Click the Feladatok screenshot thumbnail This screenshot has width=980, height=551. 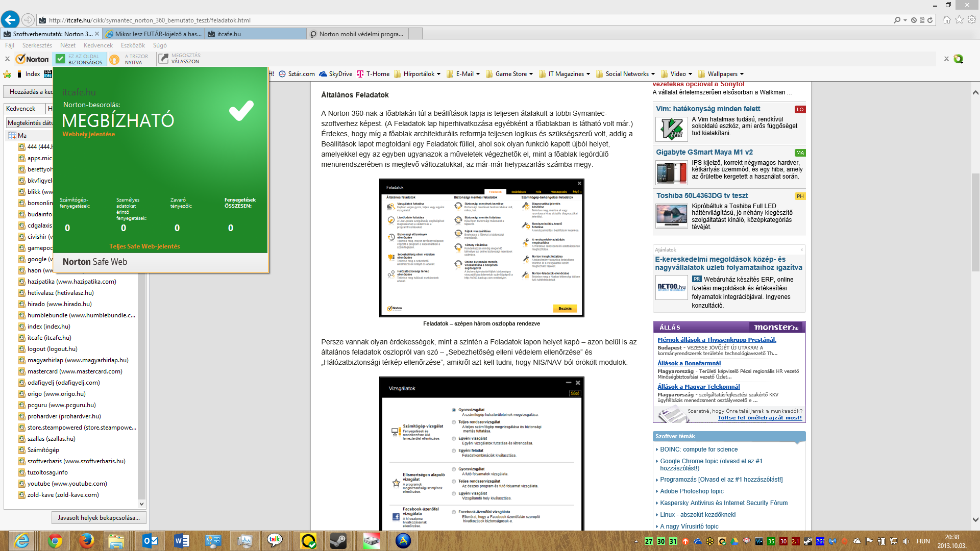481,248
